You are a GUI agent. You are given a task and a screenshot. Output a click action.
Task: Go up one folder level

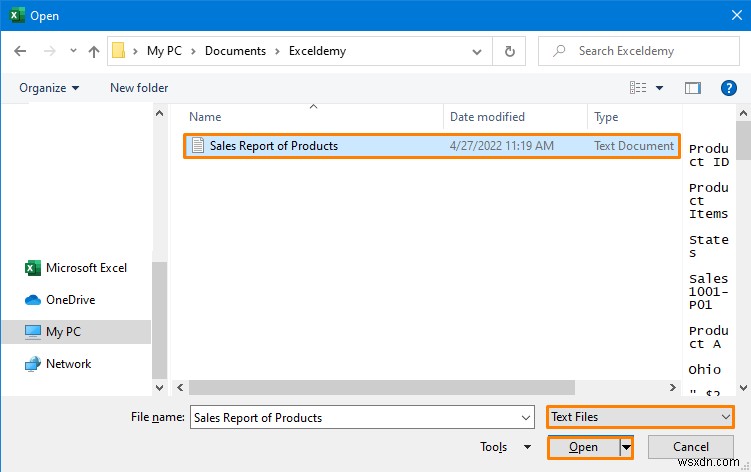[94, 51]
